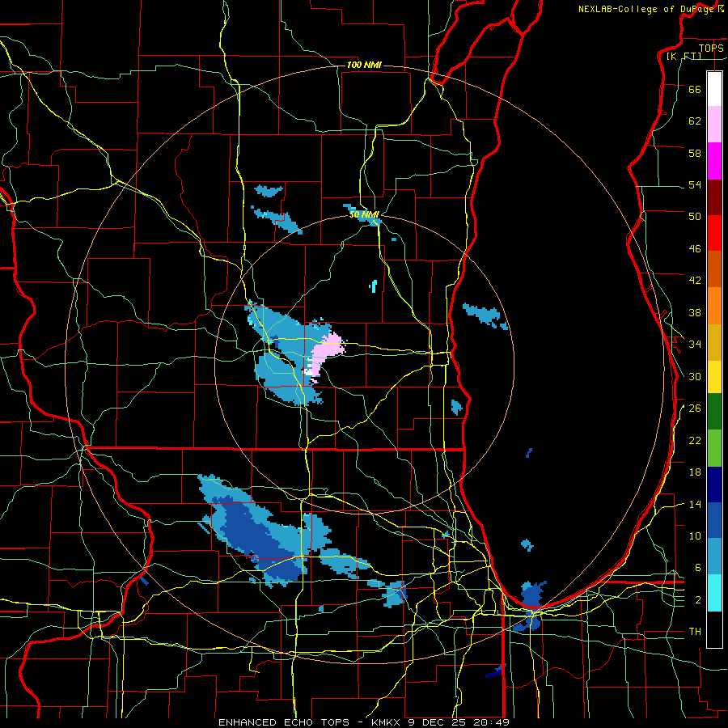728x728 pixels.
Task: Click the '18' legend value
Action: [x=695, y=472]
